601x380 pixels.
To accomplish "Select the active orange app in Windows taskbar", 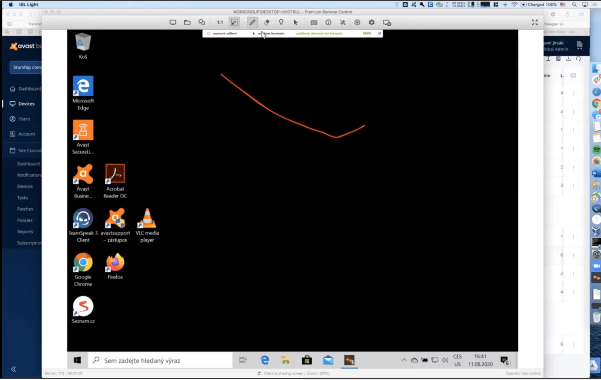I will (349, 360).
